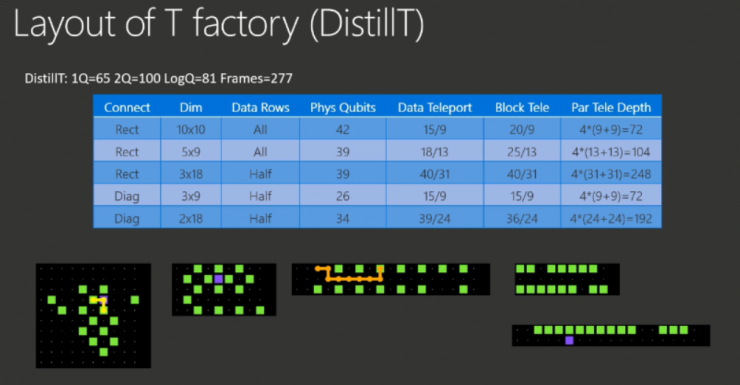Click the '5x9' dimension cell
The height and width of the screenshot is (385, 740).
point(191,152)
